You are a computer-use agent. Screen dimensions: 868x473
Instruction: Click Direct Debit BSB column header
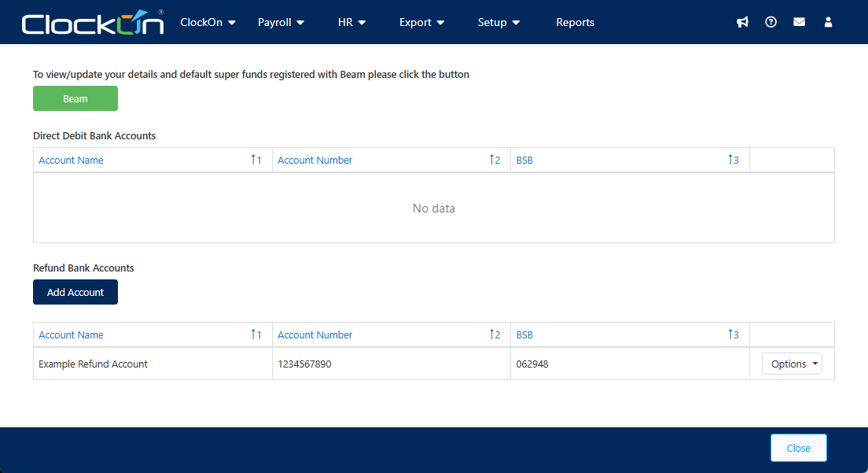525,160
